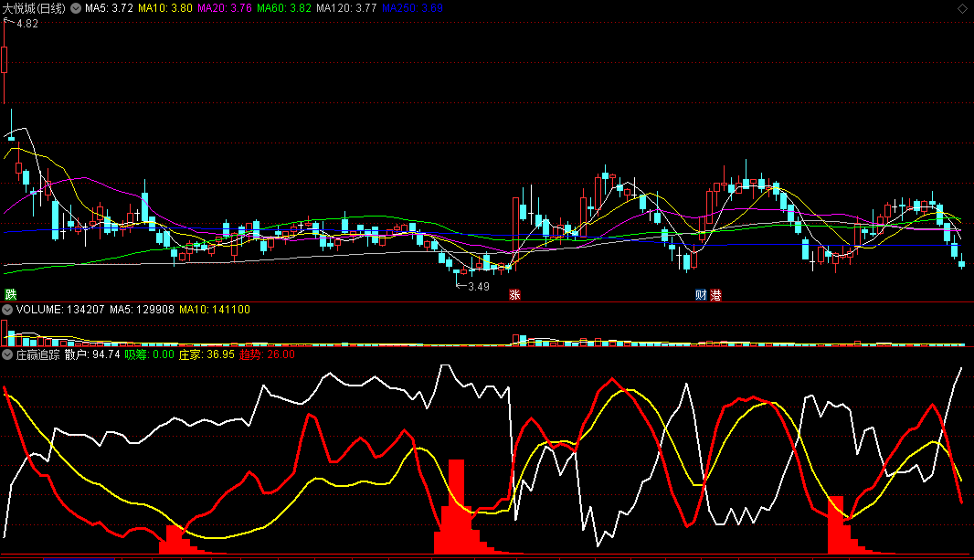The height and width of the screenshot is (560, 974).
Task: Click the diamond icon at top right
Action: click(962, 8)
